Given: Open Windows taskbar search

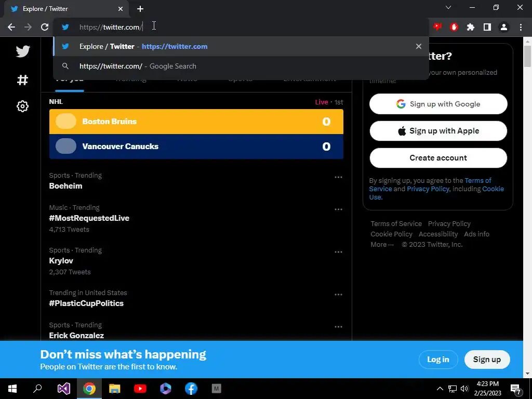Looking at the screenshot, I should pyautogui.click(x=37, y=389).
